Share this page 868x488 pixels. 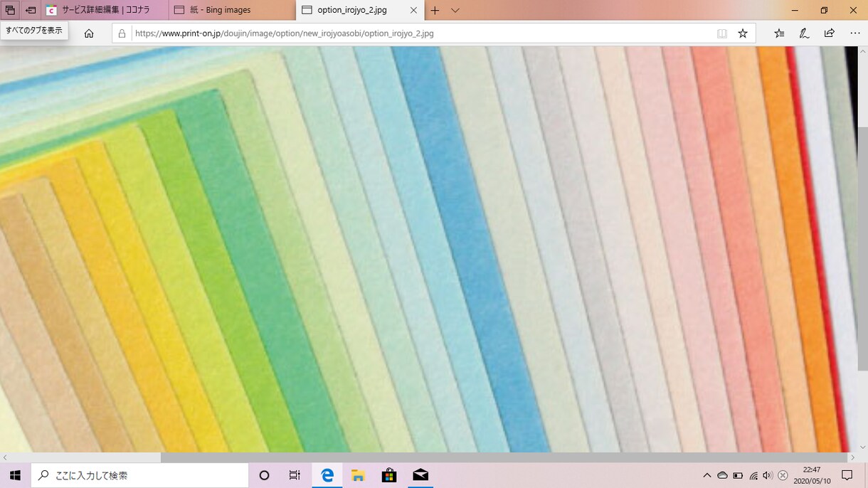click(829, 33)
